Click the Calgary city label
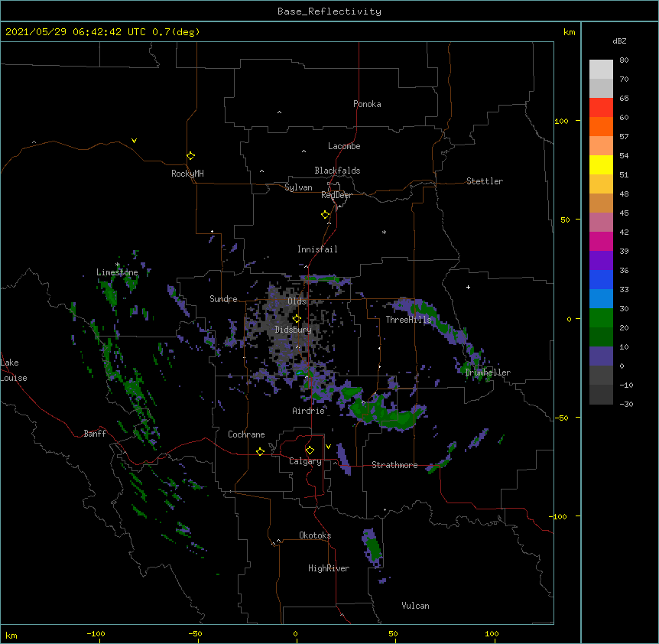Viewport: 659px width, 644px height. [x=305, y=461]
